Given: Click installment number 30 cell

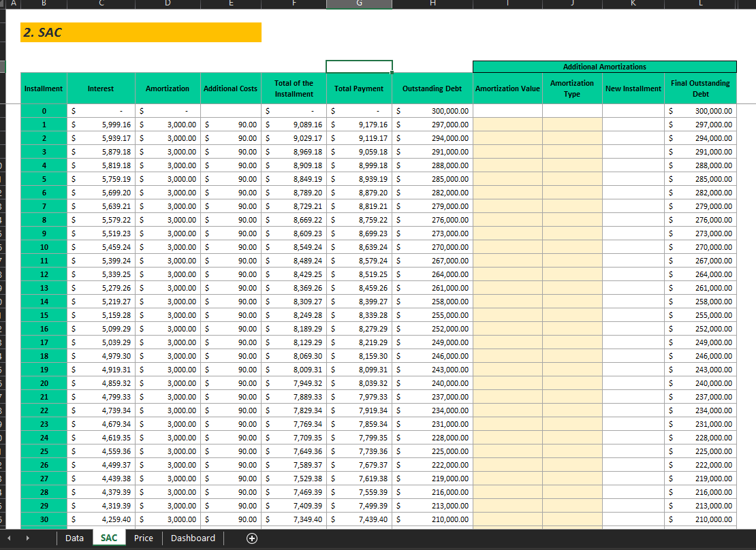Looking at the screenshot, I should point(44,519).
